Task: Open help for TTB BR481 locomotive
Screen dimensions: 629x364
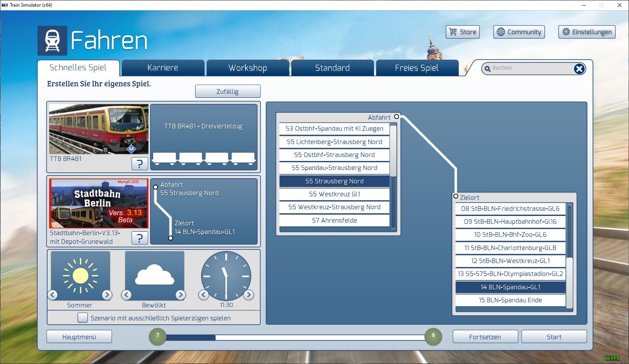Action: [139, 163]
